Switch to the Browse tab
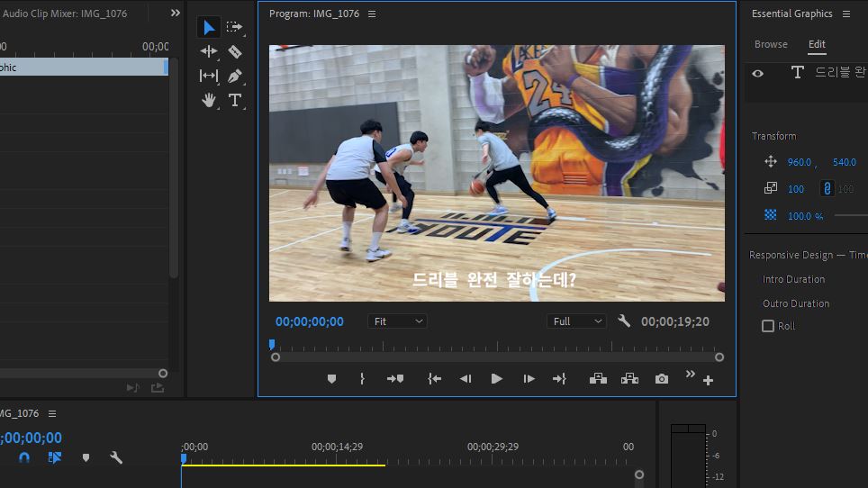The height and width of the screenshot is (488, 868). coord(771,44)
